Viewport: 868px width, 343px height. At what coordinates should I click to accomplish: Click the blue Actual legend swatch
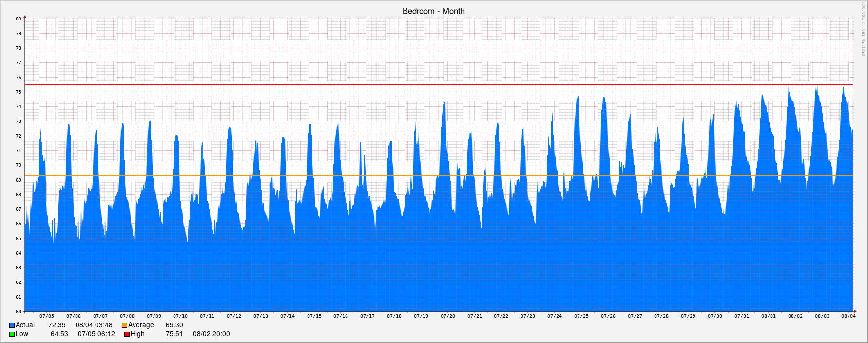pos(12,325)
